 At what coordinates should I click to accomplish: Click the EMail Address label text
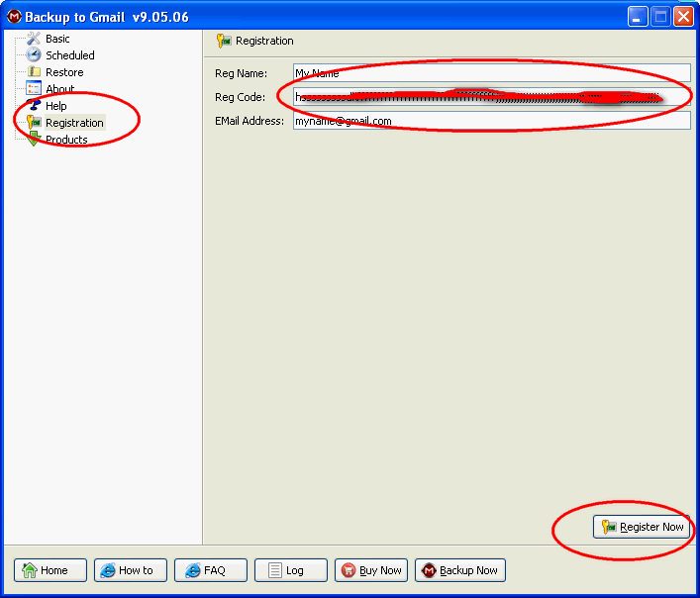[x=250, y=121]
